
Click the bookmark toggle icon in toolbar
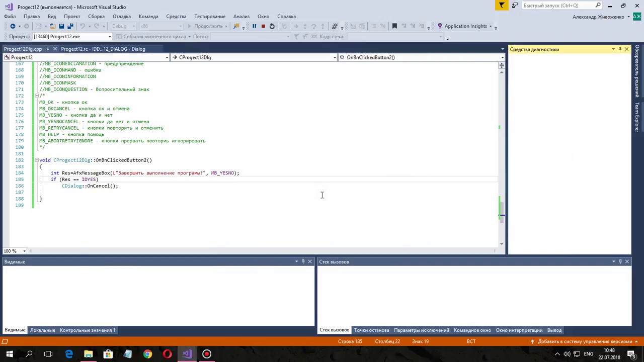pos(394,26)
